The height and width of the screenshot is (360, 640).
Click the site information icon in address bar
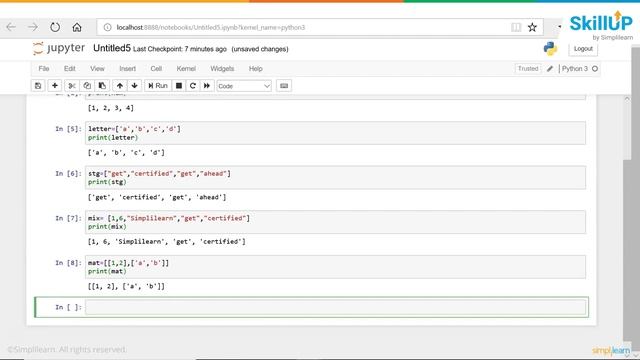pyautogui.click(x=107, y=27)
